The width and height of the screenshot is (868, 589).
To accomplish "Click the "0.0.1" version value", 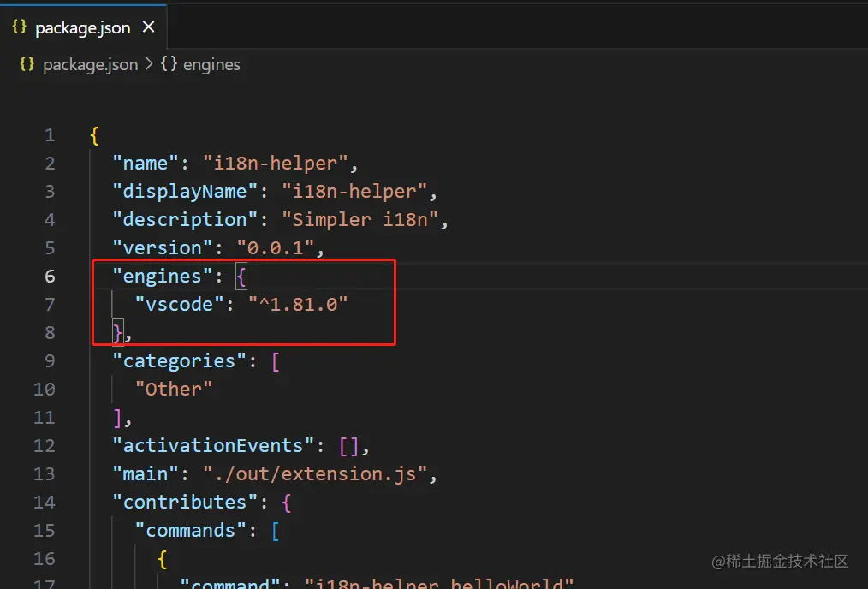I will tap(276, 248).
